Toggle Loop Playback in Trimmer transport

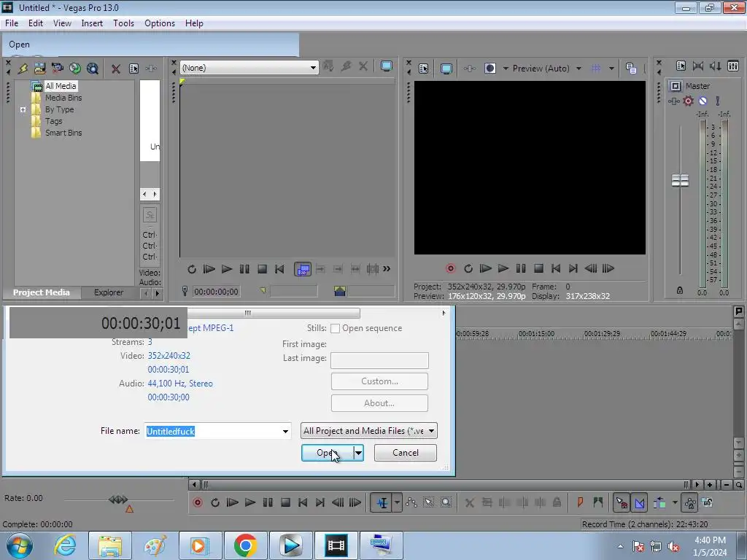tap(192, 269)
